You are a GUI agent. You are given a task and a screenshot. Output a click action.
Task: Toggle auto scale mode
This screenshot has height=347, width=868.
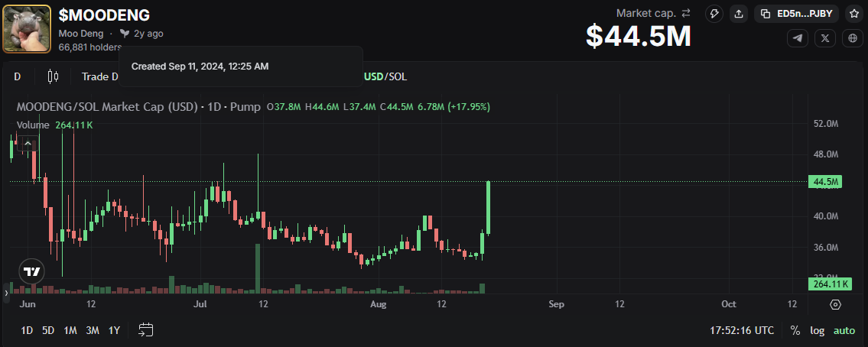(844, 330)
